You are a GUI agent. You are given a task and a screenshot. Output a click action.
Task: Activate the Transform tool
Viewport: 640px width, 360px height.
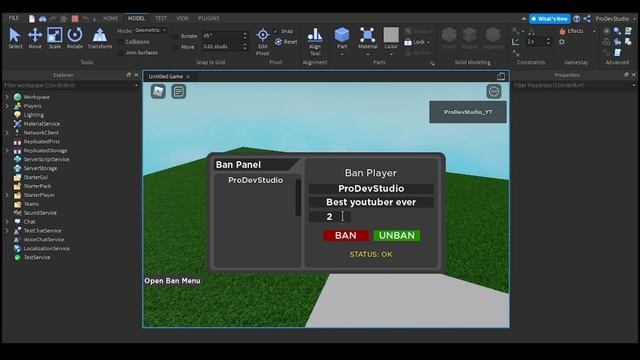pos(100,38)
